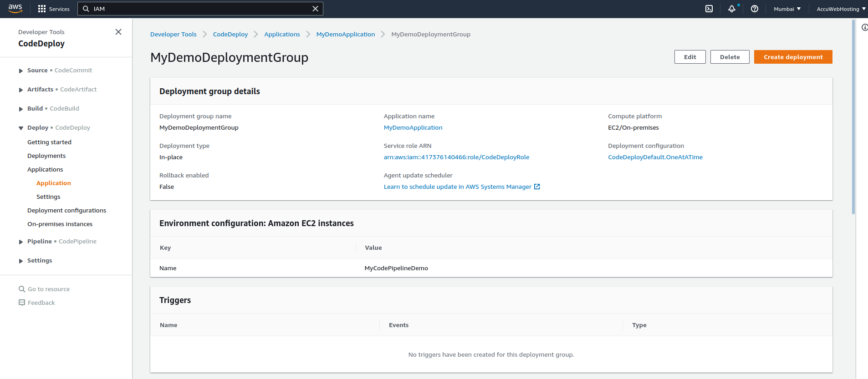Open CodeDeployDefault.OneAtATime configuration link

point(655,157)
